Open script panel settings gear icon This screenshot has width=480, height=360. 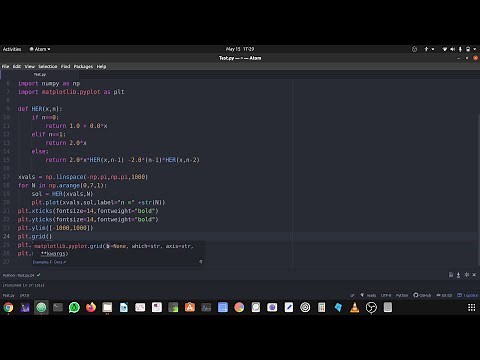(x=467, y=275)
